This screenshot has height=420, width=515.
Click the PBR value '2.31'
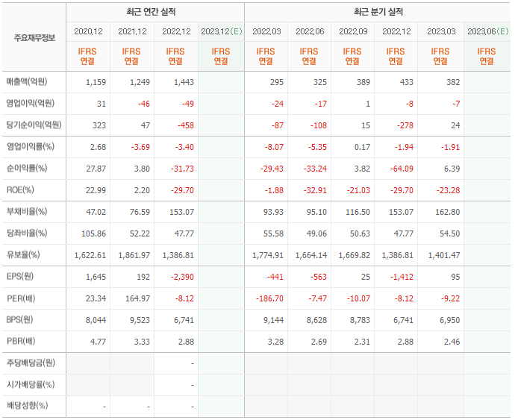click(x=362, y=342)
